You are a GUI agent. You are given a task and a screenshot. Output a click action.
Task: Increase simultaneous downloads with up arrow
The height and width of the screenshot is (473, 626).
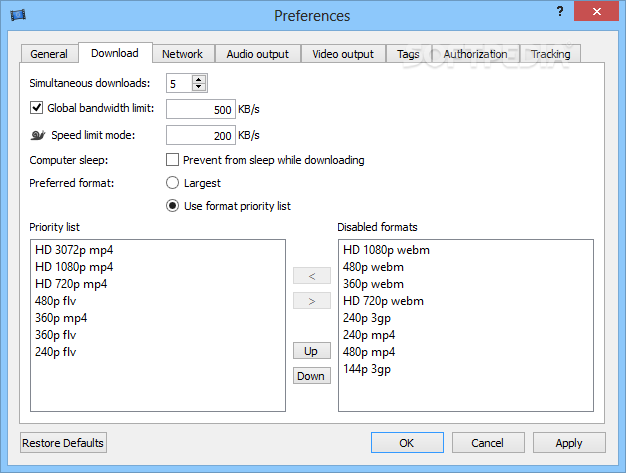pyautogui.click(x=198, y=79)
